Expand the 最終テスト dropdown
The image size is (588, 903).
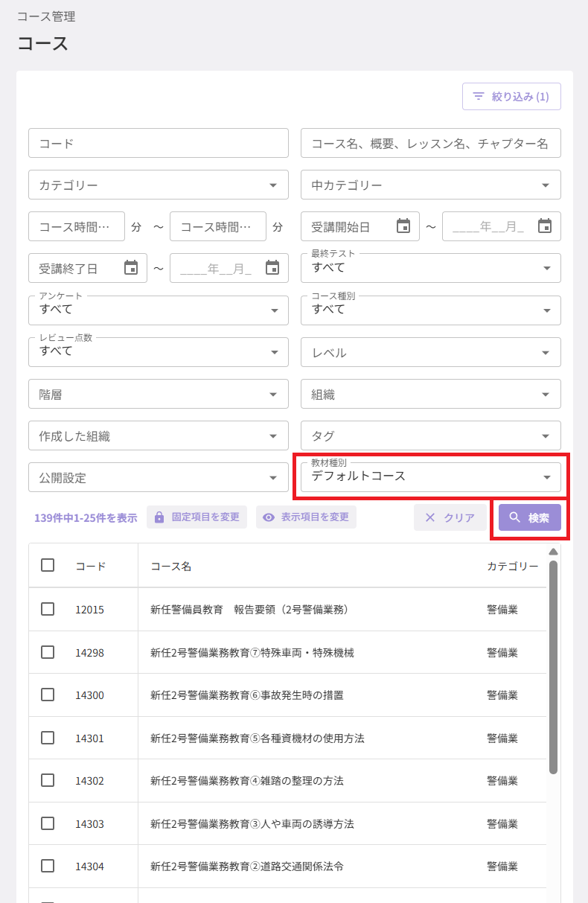pos(431,268)
